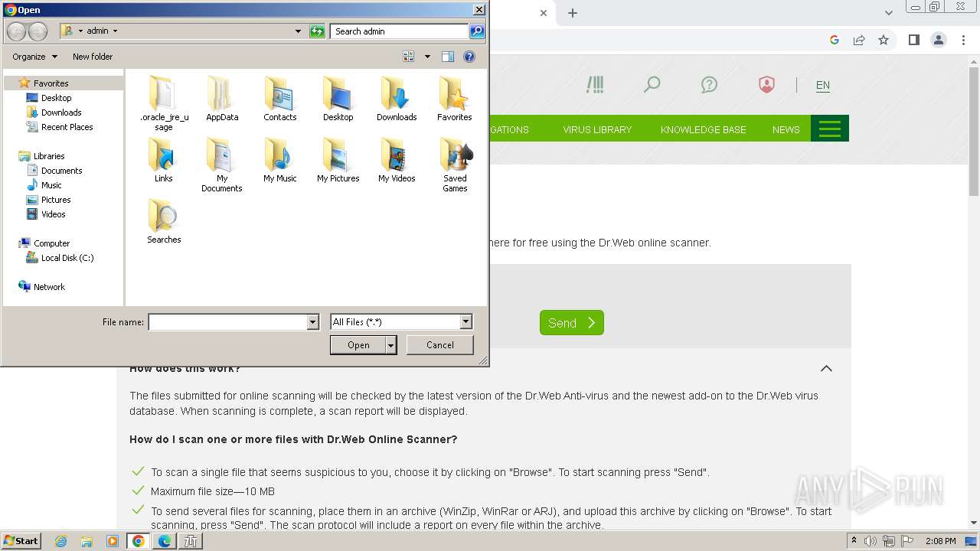This screenshot has height=551, width=980.
Task: Select Network in sidebar
Action: [49, 287]
